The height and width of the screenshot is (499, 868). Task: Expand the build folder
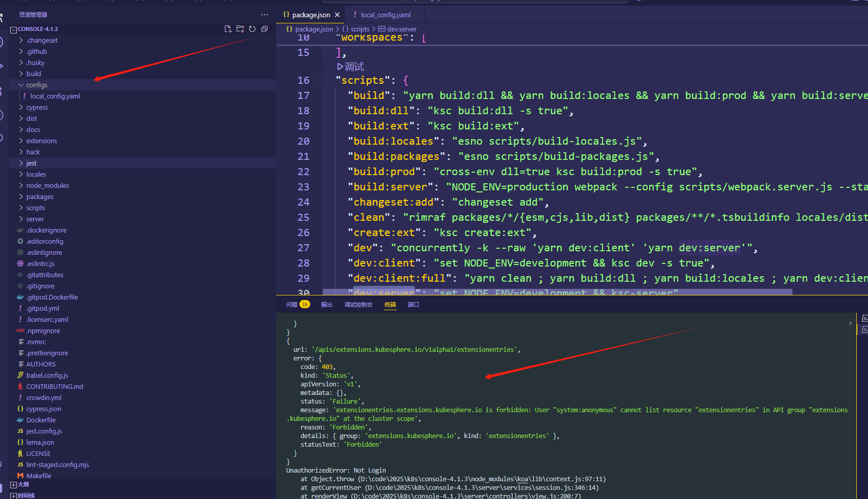(34, 74)
